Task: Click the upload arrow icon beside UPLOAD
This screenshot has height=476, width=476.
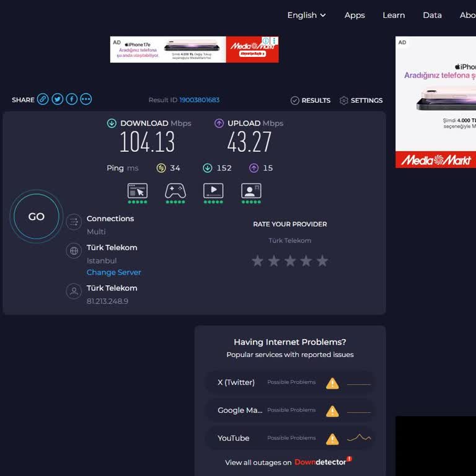Action: (x=219, y=123)
